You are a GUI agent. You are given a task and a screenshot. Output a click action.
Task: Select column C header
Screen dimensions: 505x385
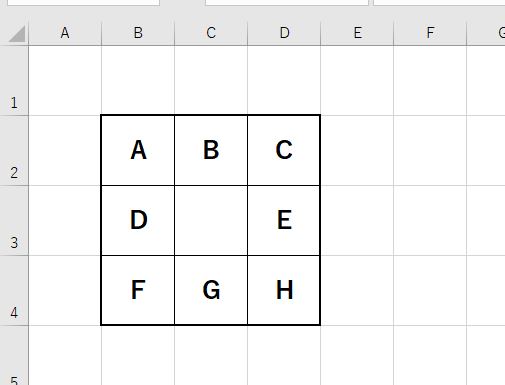coord(211,33)
